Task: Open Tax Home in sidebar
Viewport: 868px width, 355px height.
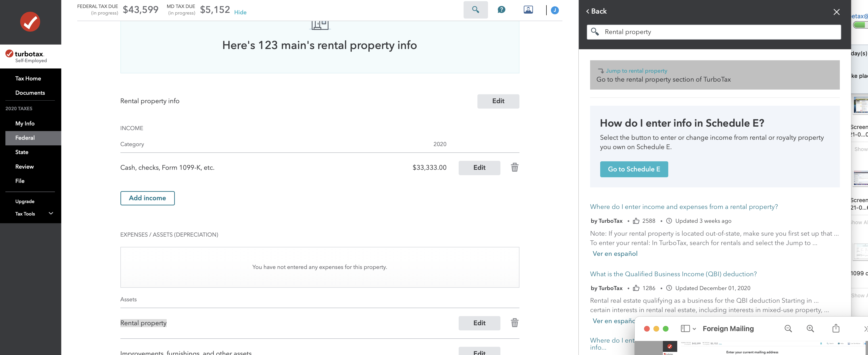Action: [28, 78]
